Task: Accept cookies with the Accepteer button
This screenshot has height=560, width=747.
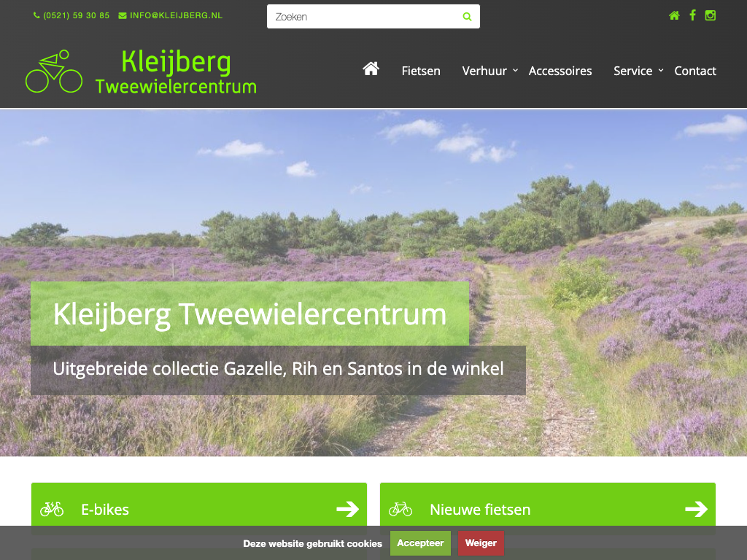Action: click(x=420, y=542)
